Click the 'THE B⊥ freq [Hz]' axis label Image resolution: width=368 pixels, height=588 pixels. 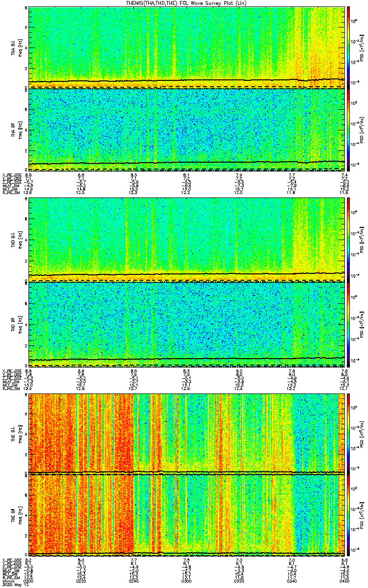coord(16,434)
